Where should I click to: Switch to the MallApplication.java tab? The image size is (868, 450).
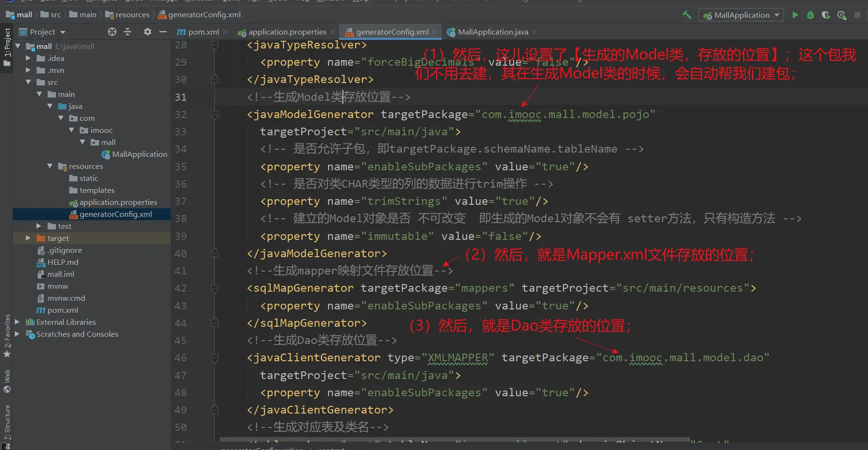[x=493, y=32]
